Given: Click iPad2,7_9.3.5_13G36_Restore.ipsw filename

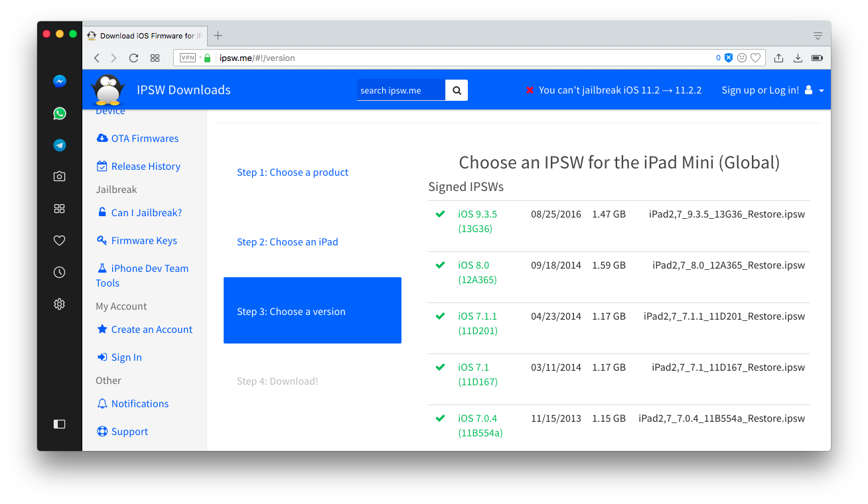Looking at the screenshot, I should (727, 214).
